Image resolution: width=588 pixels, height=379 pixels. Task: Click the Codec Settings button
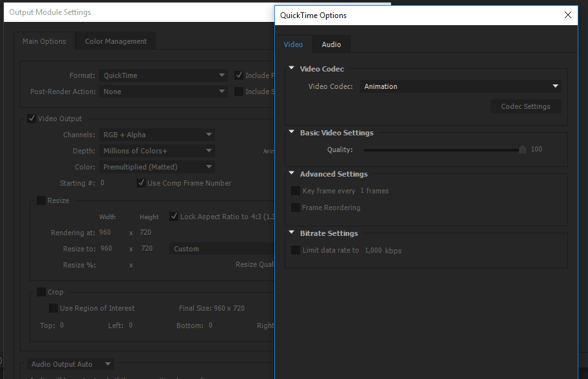point(526,106)
